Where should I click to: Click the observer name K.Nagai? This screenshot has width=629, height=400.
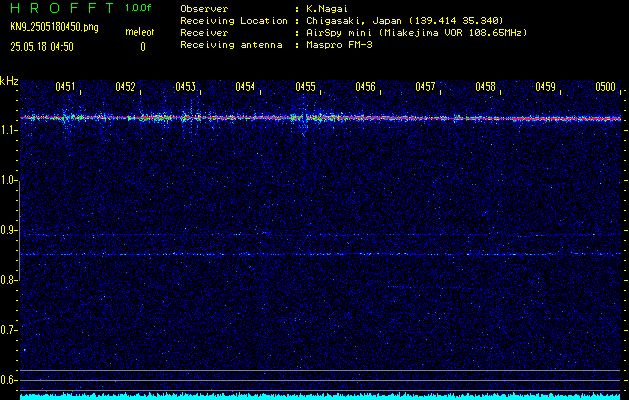click(x=327, y=9)
